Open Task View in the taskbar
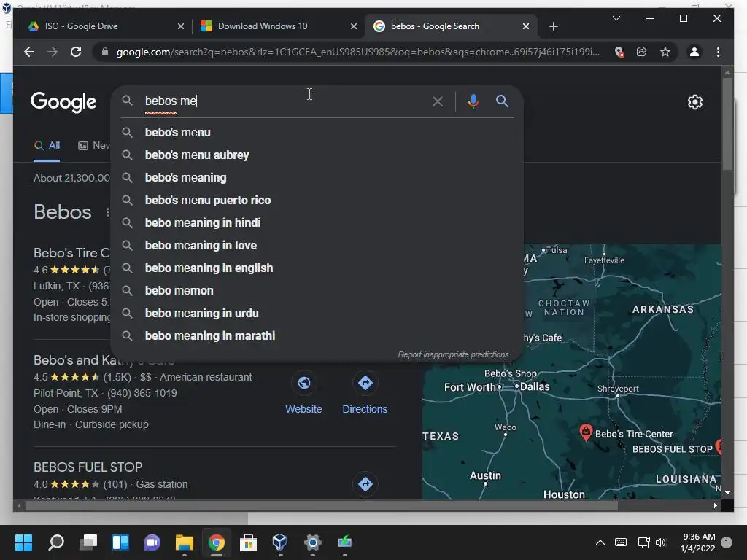The width and height of the screenshot is (747, 560). (88, 542)
